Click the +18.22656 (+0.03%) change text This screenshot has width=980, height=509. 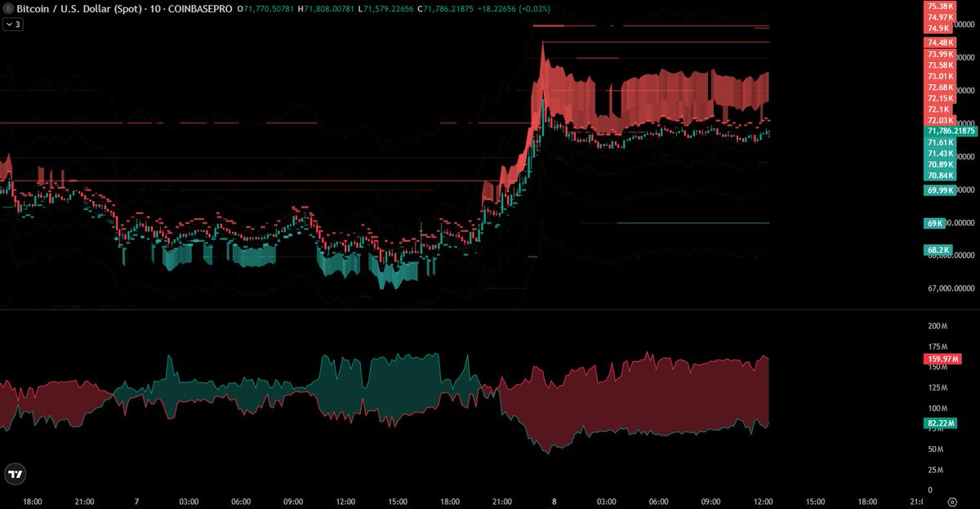(515, 8)
